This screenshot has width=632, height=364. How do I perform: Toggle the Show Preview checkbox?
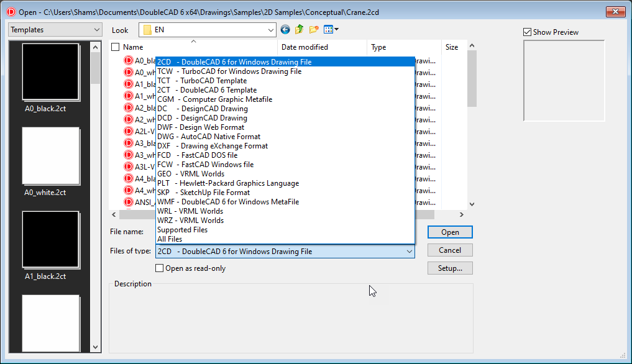pos(527,32)
